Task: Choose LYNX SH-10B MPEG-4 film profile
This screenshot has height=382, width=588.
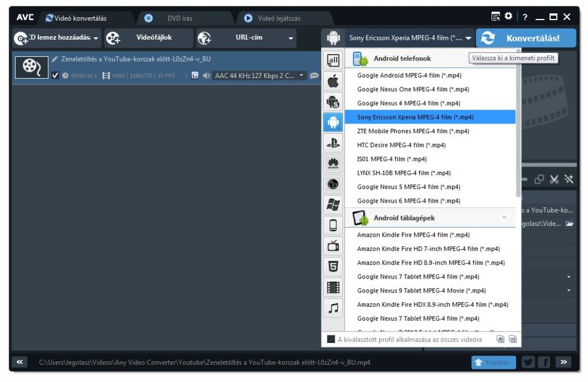Action: point(430,172)
